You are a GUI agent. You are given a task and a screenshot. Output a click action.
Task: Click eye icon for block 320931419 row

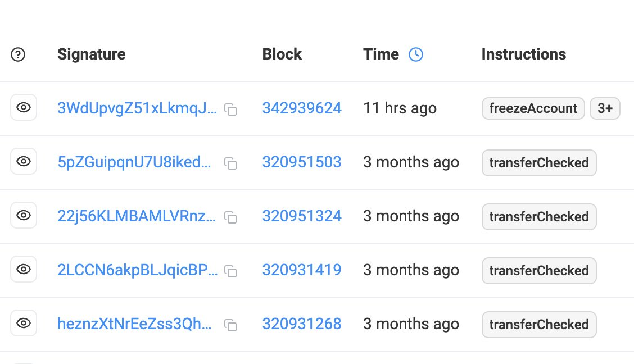[24, 270]
